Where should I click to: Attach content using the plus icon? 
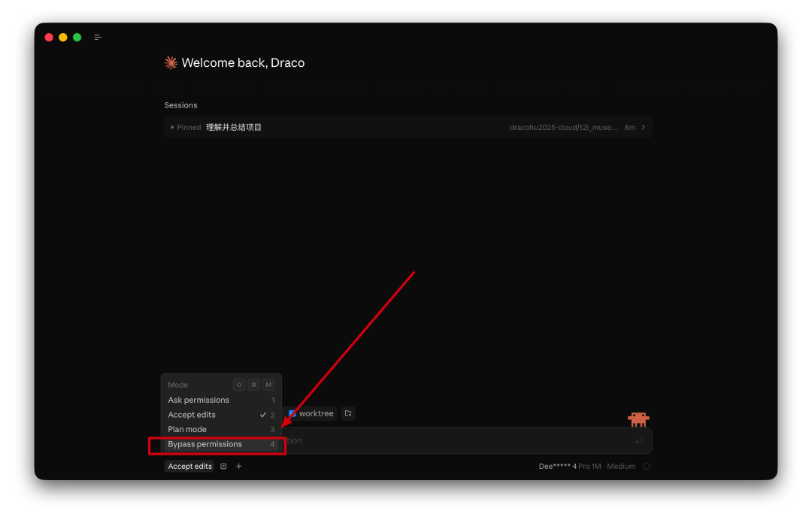coord(239,466)
